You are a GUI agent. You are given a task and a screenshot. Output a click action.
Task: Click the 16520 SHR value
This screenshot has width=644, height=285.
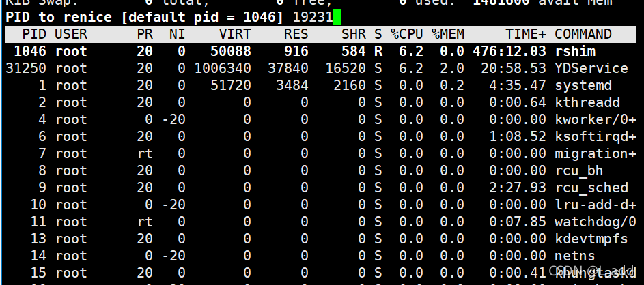346,68
